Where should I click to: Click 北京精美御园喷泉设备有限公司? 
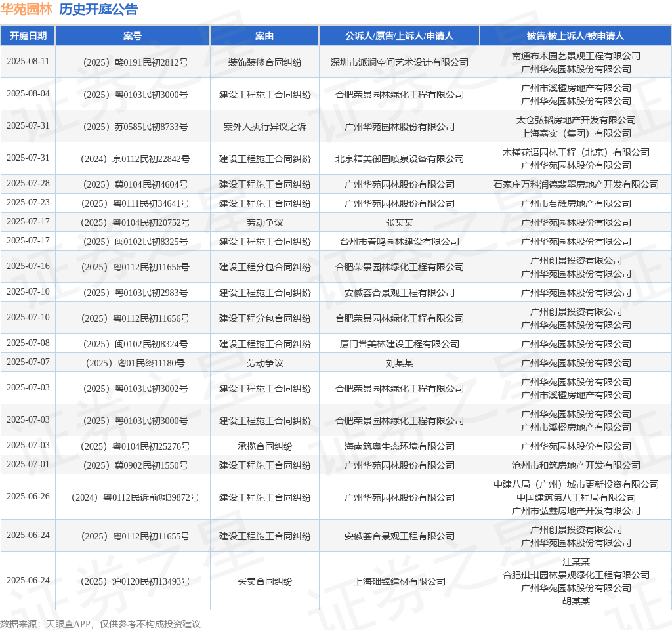[x=400, y=159]
